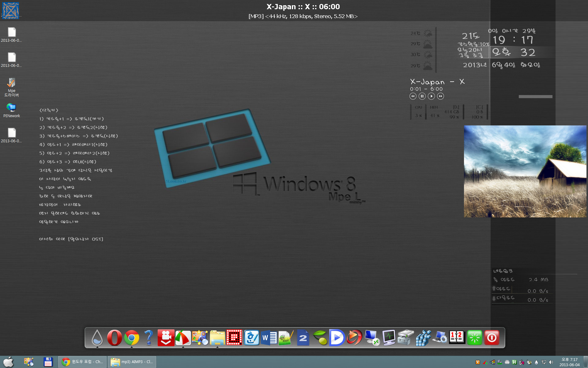Open the starred shortcuts magnifier icon in dock
Viewport: 588px width, 368px height.
tap(200, 338)
